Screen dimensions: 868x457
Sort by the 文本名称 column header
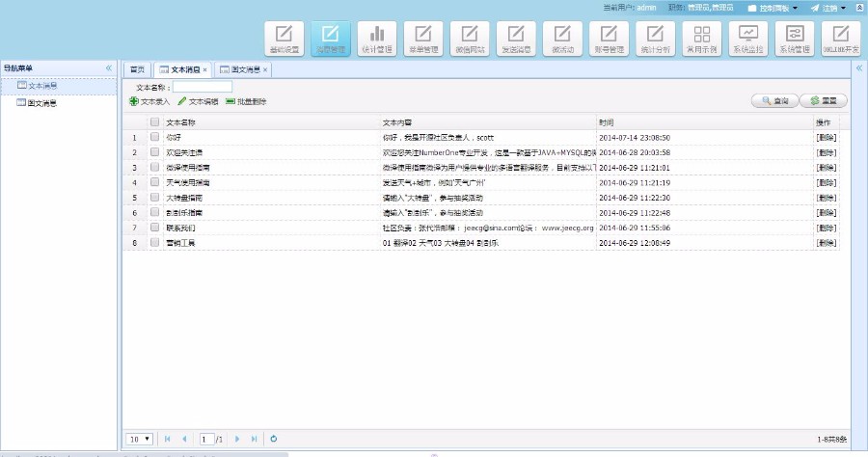pos(271,122)
